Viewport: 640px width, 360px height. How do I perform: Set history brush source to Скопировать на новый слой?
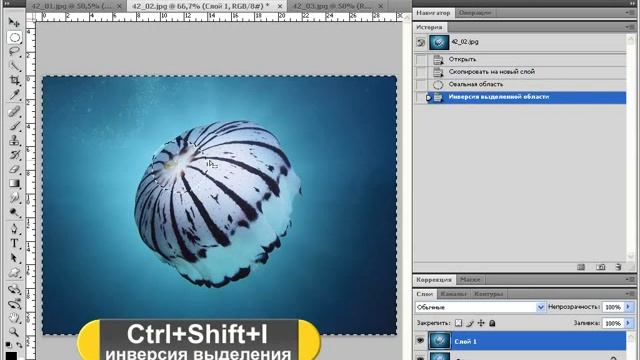coord(421,72)
